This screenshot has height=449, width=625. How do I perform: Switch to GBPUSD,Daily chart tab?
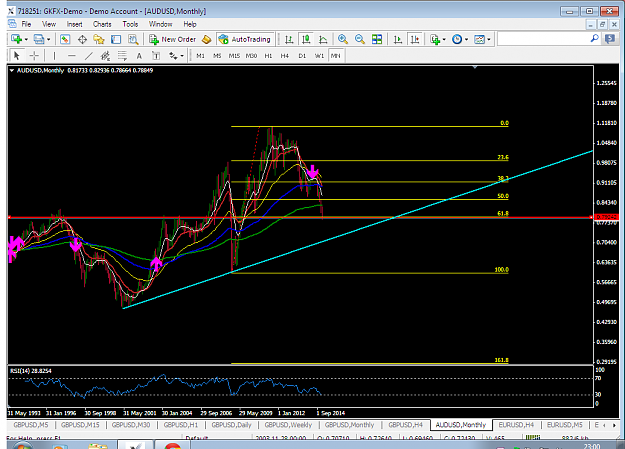pyautogui.click(x=231, y=425)
